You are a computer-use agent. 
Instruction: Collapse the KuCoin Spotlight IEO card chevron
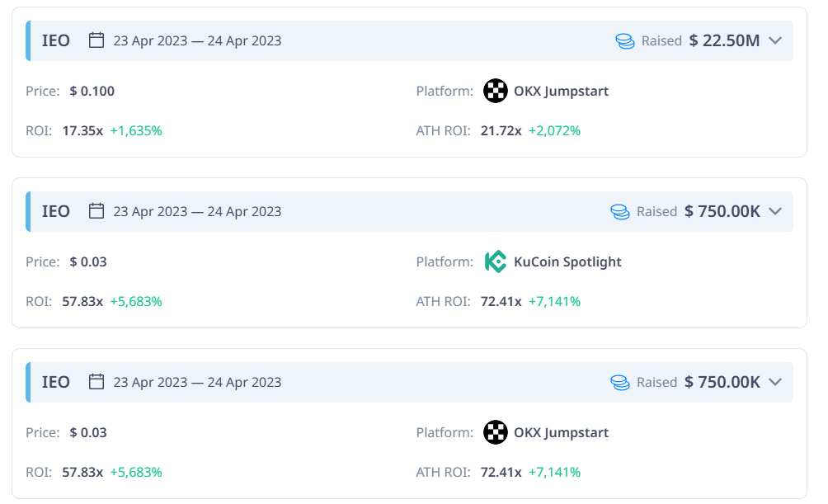click(x=774, y=211)
